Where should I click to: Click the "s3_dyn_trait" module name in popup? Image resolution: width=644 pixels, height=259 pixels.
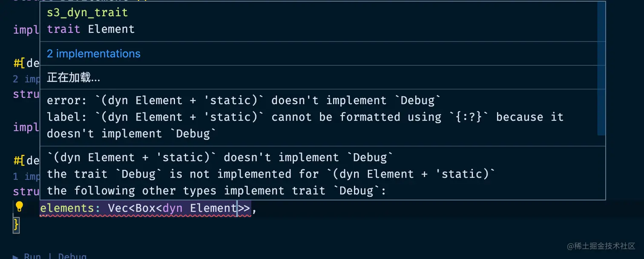coord(87,12)
